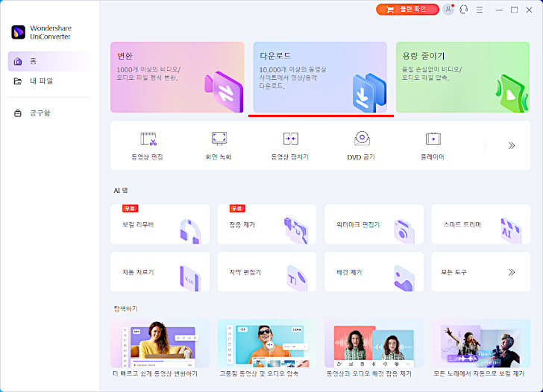Click the 플랜 확인 plan button
Screen dimensions: 543x392
[x=407, y=10]
